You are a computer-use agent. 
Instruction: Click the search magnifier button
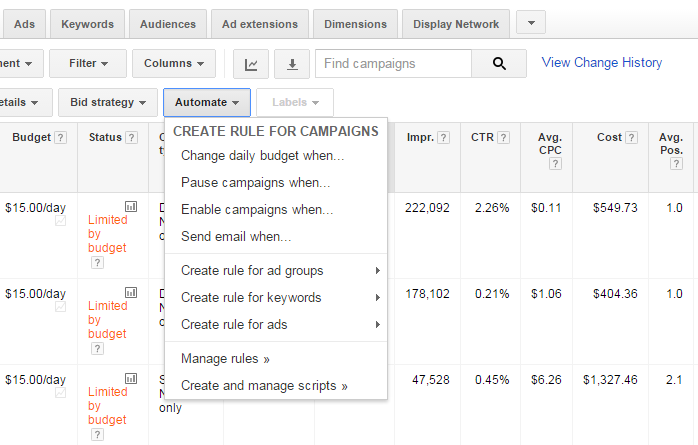499,64
